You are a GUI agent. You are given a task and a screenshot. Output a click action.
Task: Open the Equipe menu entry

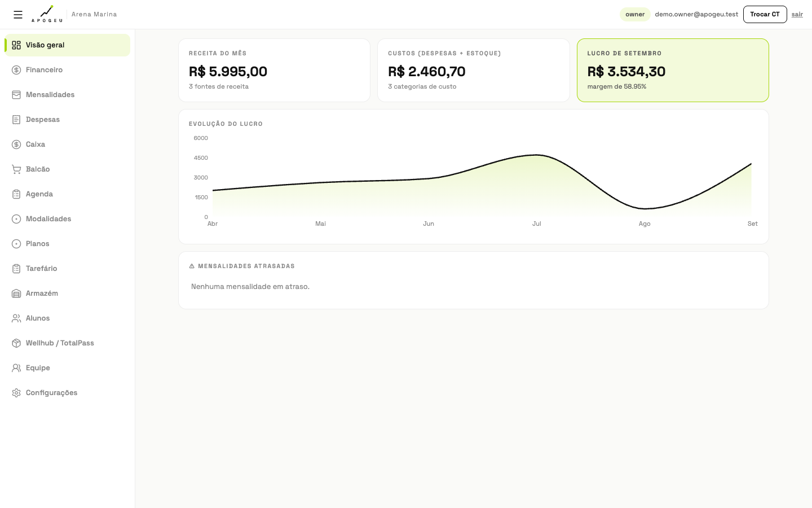68,368
